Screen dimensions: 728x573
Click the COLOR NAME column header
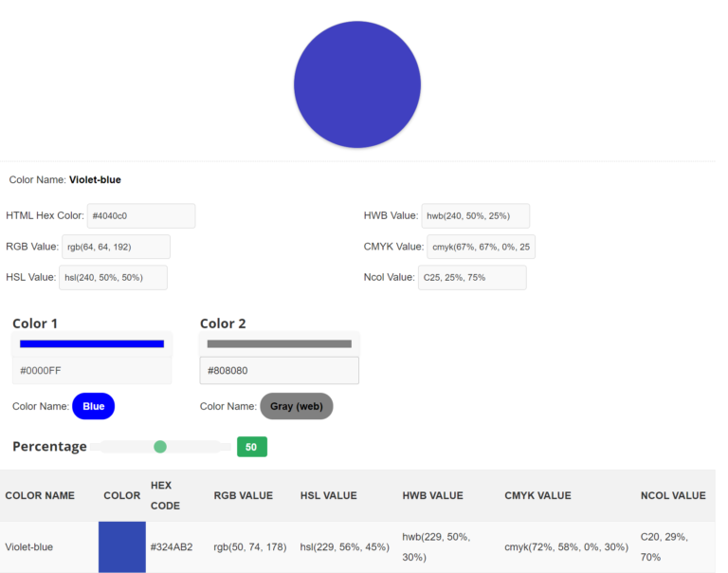click(x=40, y=495)
